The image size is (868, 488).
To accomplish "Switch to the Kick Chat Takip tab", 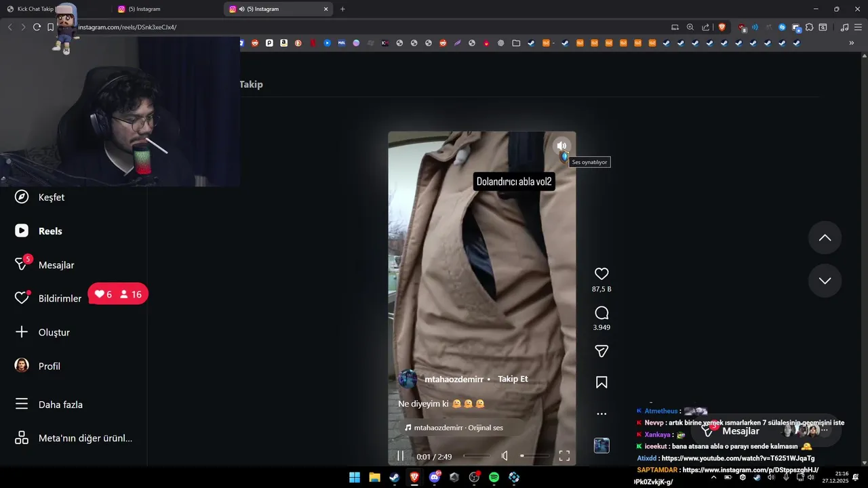I will click(x=54, y=9).
